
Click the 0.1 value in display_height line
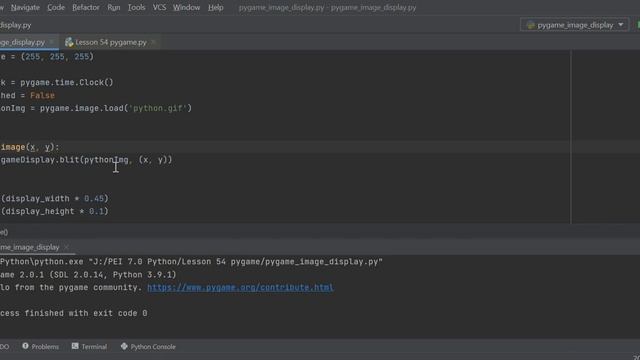pyautogui.click(x=96, y=211)
